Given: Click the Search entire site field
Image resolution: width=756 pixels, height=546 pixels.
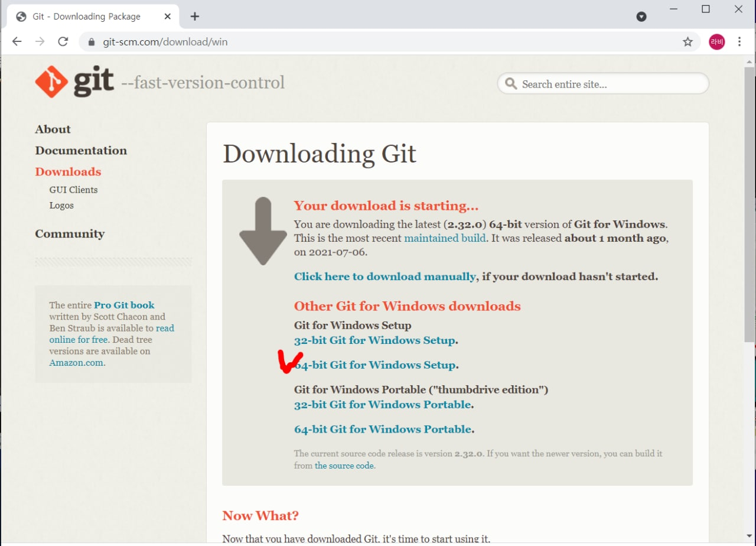Looking at the screenshot, I should click(603, 84).
